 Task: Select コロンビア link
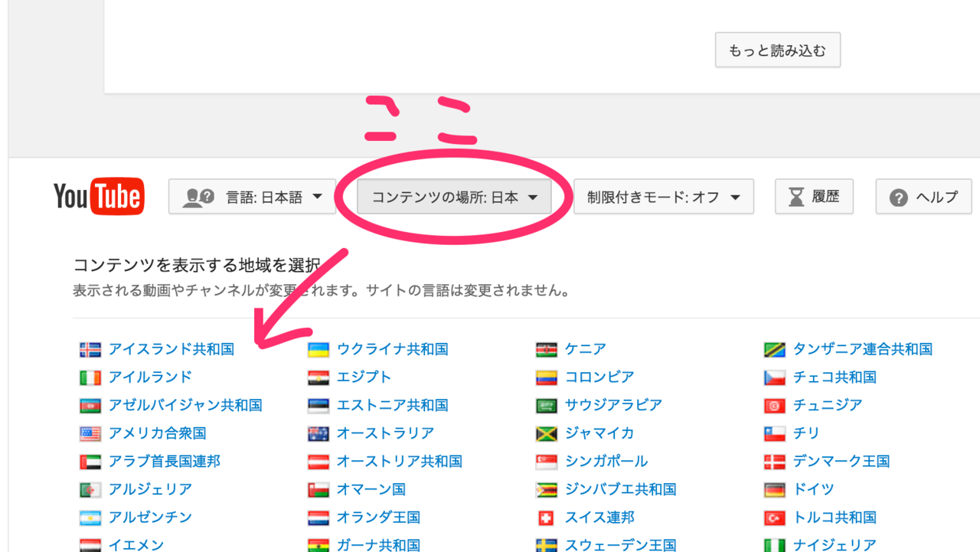pyautogui.click(x=599, y=377)
